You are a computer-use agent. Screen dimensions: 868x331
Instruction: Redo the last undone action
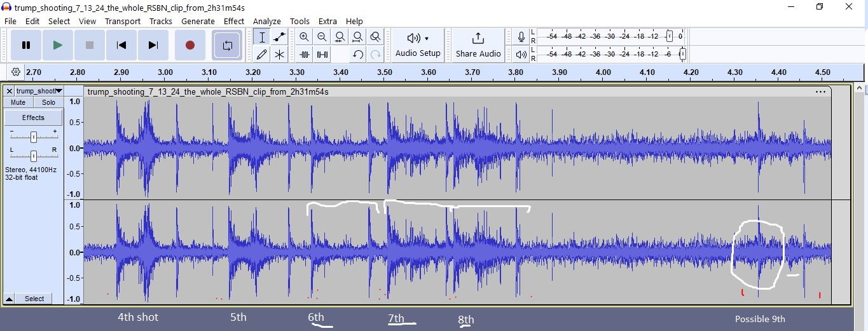pyautogui.click(x=376, y=54)
